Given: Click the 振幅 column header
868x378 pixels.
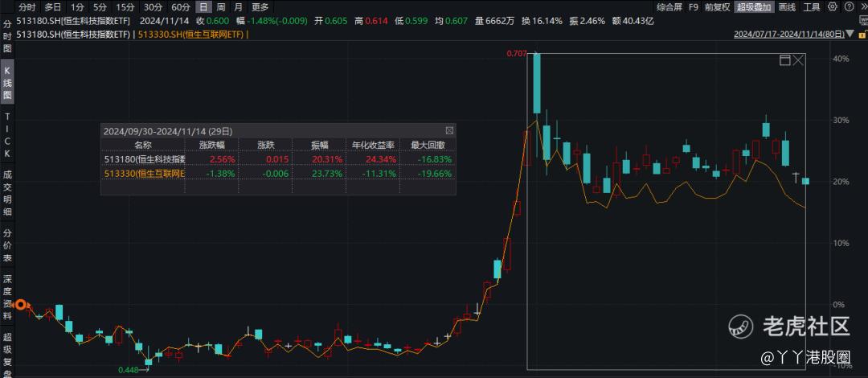Looking at the screenshot, I should click(319, 145).
